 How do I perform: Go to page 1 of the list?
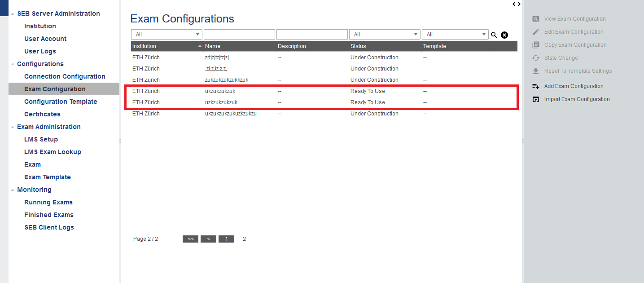(226, 239)
